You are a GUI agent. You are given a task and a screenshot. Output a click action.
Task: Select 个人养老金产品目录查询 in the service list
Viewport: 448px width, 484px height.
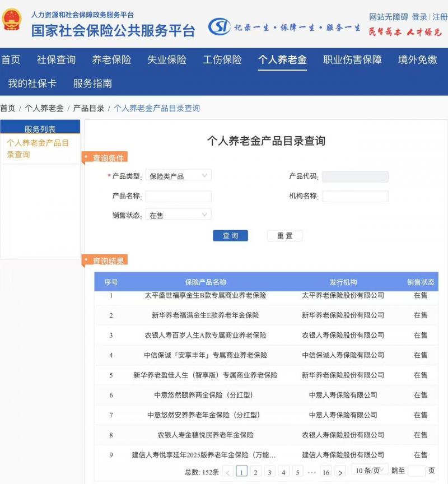pyautogui.click(x=38, y=148)
